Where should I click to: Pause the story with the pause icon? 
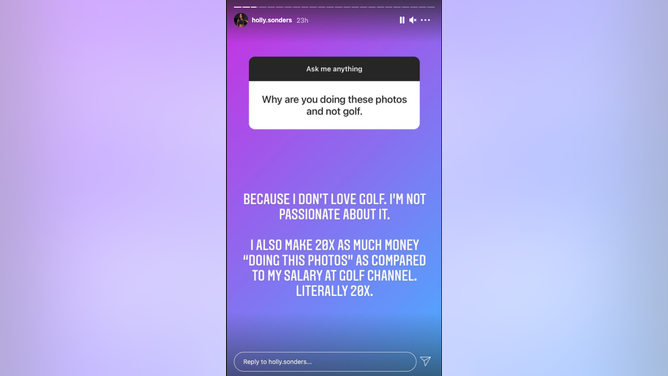[x=402, y=20]
